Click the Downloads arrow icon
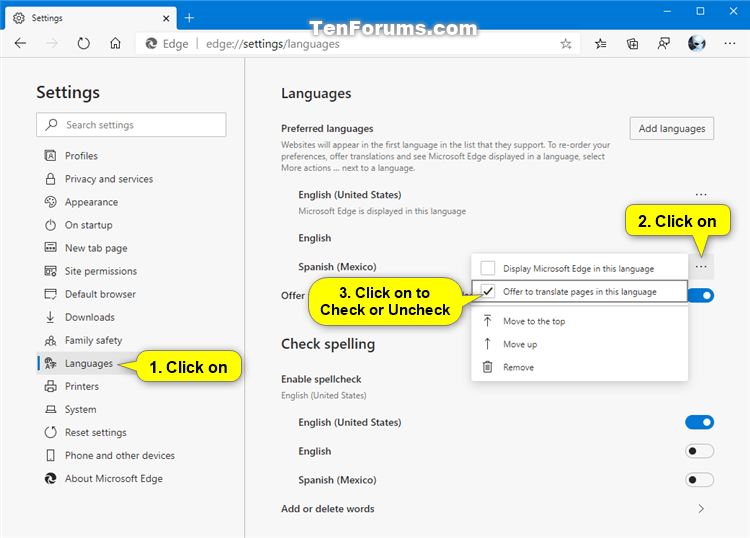 (x=50, y=317)
